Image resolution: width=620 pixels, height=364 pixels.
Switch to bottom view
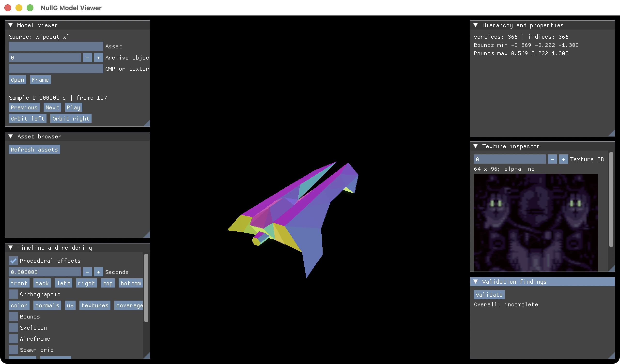[x=131, y=283]
